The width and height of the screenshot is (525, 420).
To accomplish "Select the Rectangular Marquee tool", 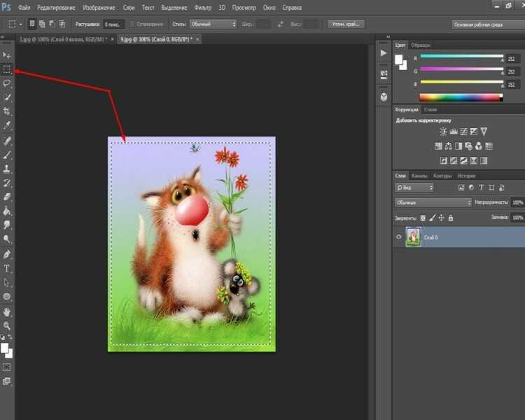I will pos(7,69).
